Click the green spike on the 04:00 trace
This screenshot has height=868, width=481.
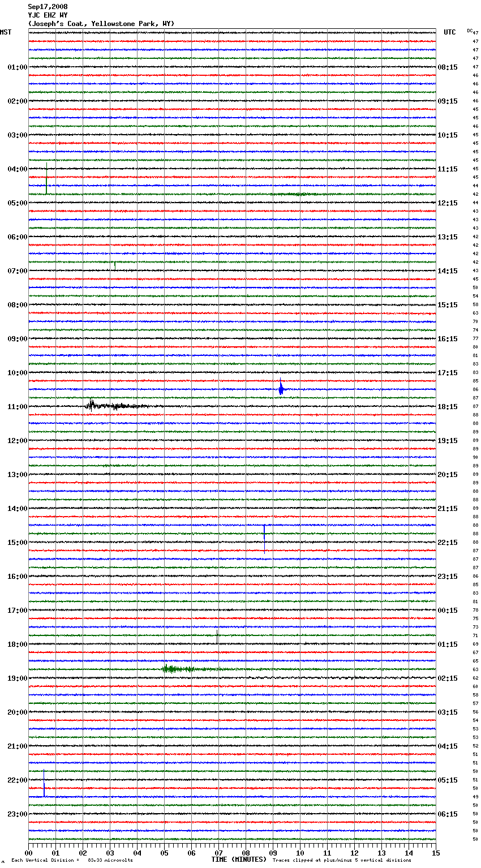(46, 178)
